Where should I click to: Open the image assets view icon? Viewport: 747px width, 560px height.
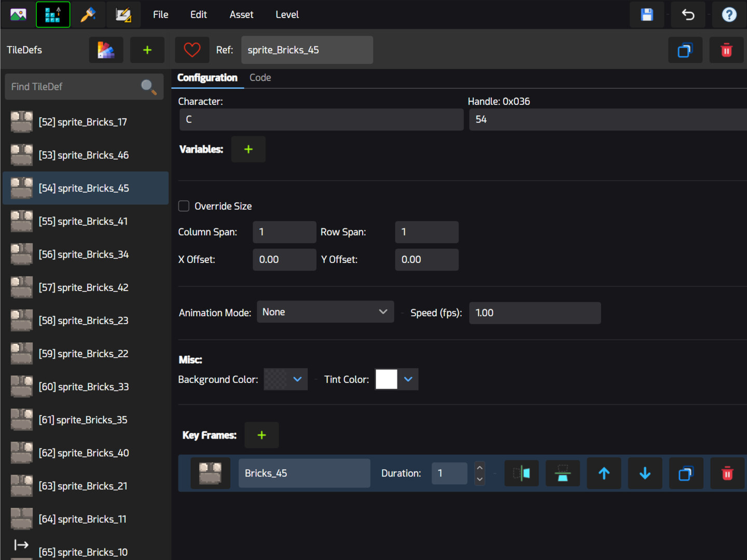[x=18, y=15]
